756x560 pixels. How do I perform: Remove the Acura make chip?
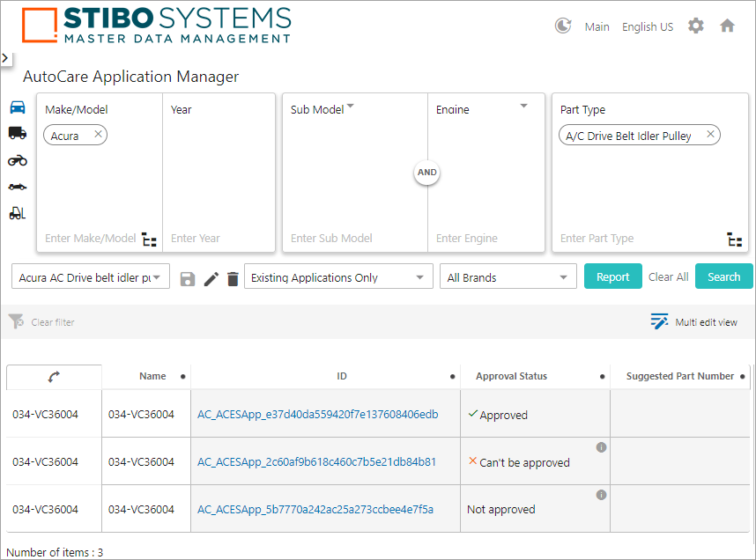(x=98, y=134)
